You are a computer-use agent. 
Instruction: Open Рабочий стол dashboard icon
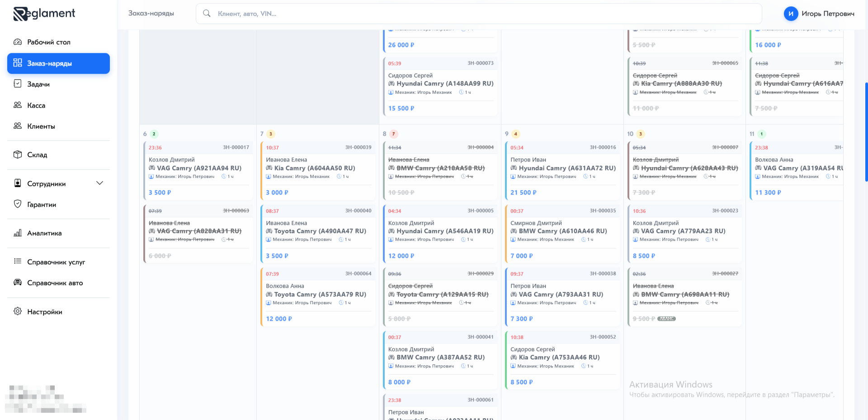click(x=18, y=42)
